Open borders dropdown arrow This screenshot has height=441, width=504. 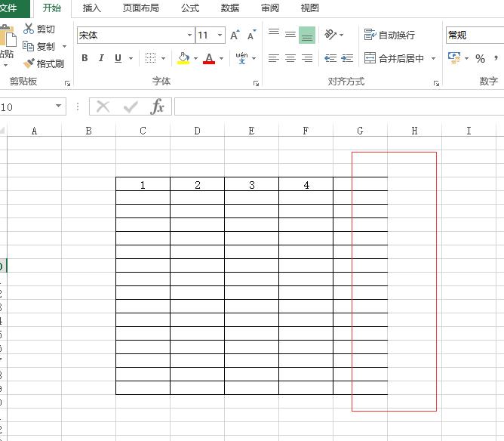pos(163,59)
